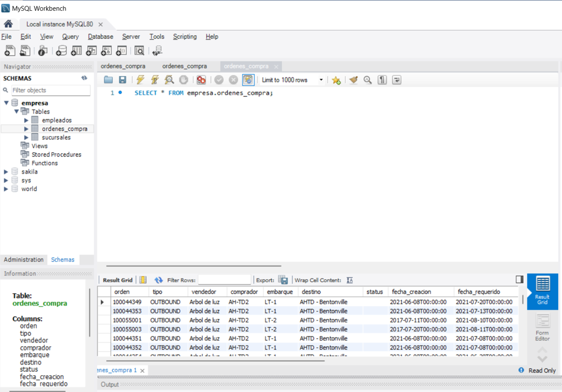Switch to the Administration tab
The image size is (562, 392).
click(x=24, y=259)
